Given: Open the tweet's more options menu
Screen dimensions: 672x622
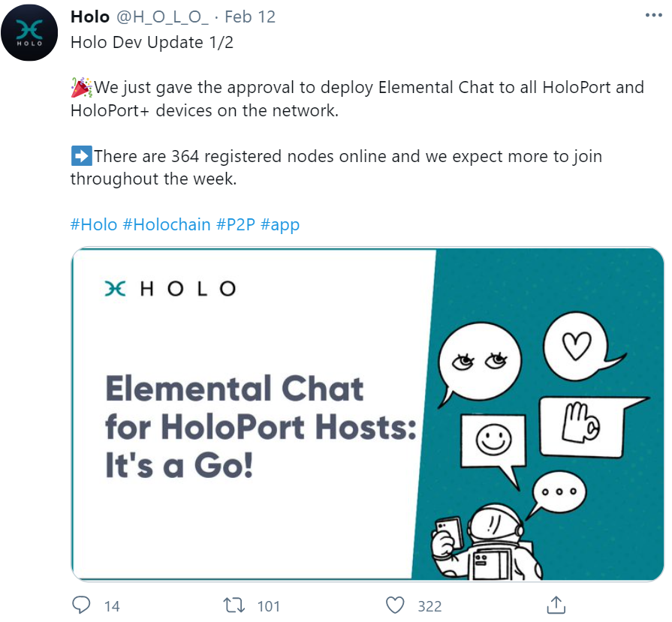Looking at the screenshot, I should [x=653, y=16].
